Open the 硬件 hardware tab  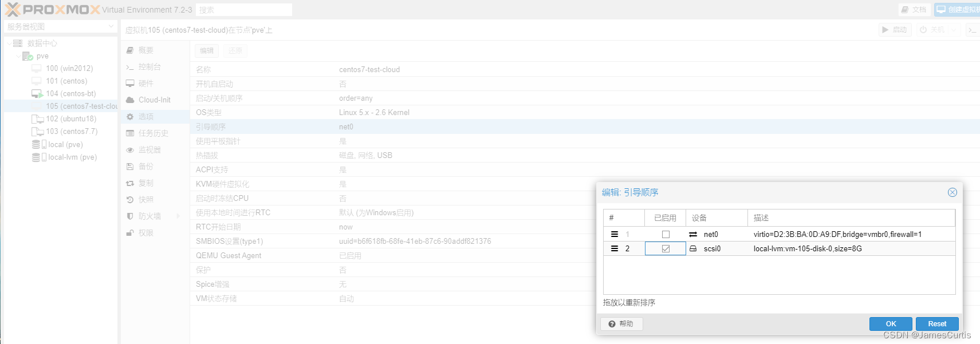(x=155, y=84)
